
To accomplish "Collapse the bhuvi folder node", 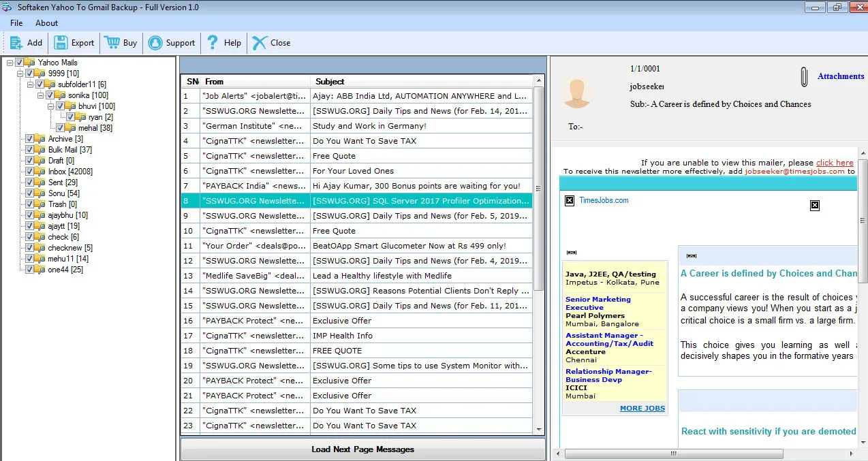I will [50, 106].
